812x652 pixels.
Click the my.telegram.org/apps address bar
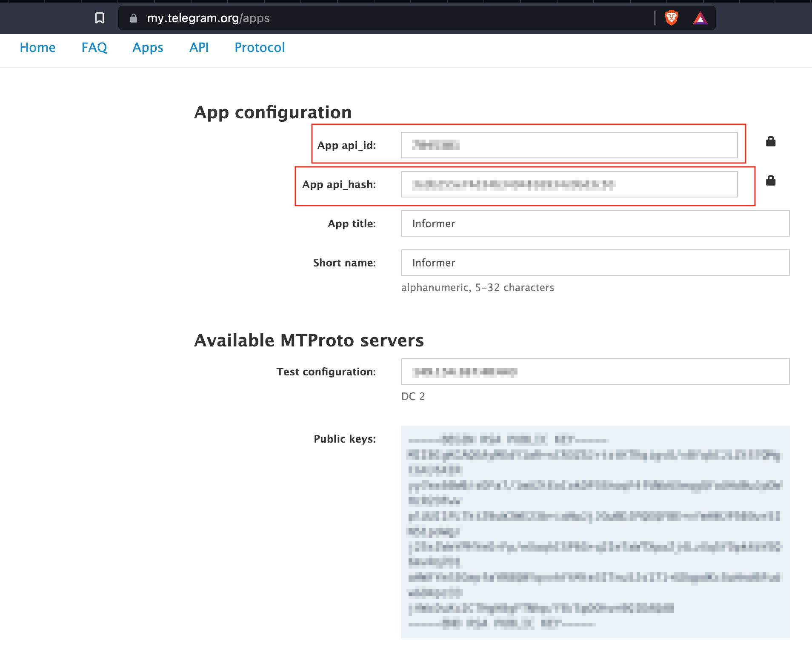[x=417, y=18]
